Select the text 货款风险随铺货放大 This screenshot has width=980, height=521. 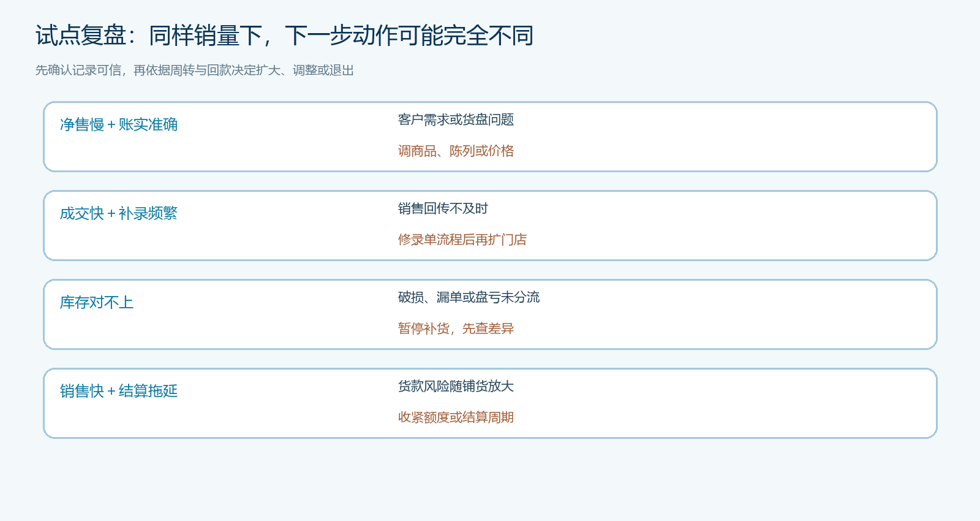[456, 386]
